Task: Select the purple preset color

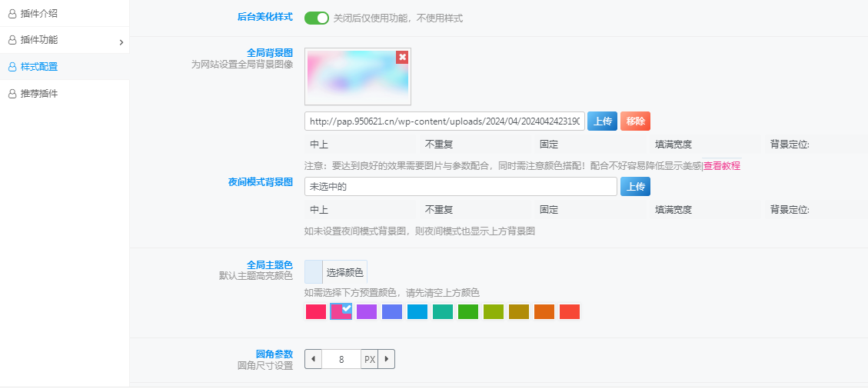Action: pos(367,311)
